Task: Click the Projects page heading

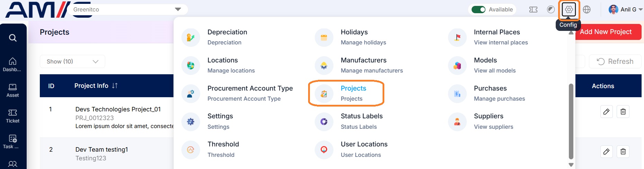Action: (54, 32)
